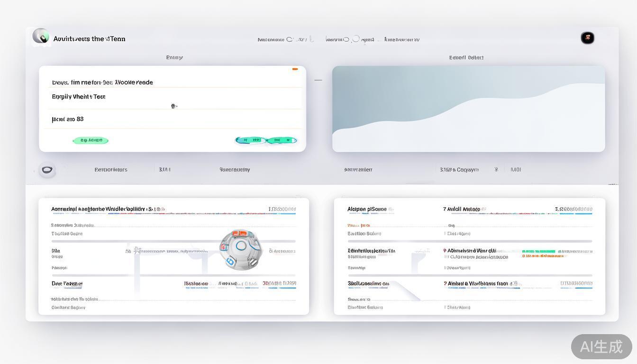Toggle the green pill at card bottom-left
Image resolution: width=637 pixels, height=364 pixels.
[x=91, y=140]
